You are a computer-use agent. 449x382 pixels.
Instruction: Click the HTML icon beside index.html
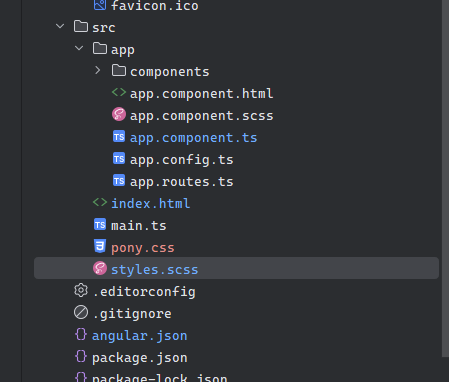click(100, 202)
